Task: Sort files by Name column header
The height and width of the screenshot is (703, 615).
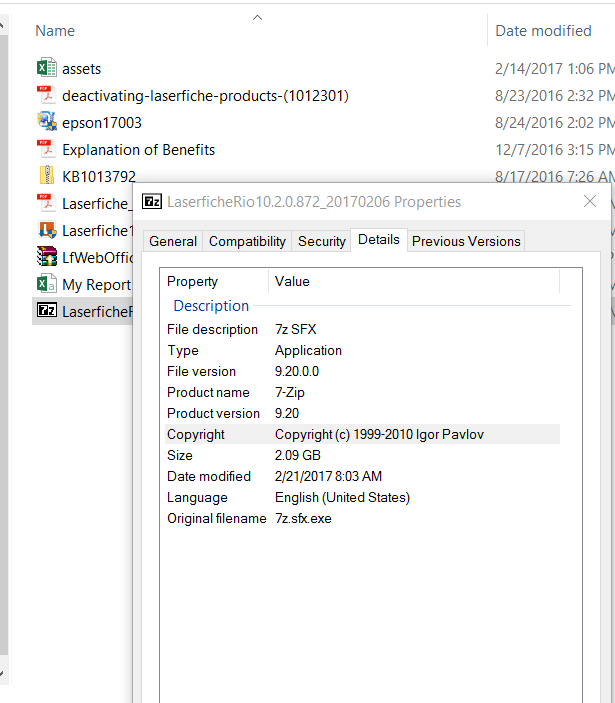Action: point(55,31)
